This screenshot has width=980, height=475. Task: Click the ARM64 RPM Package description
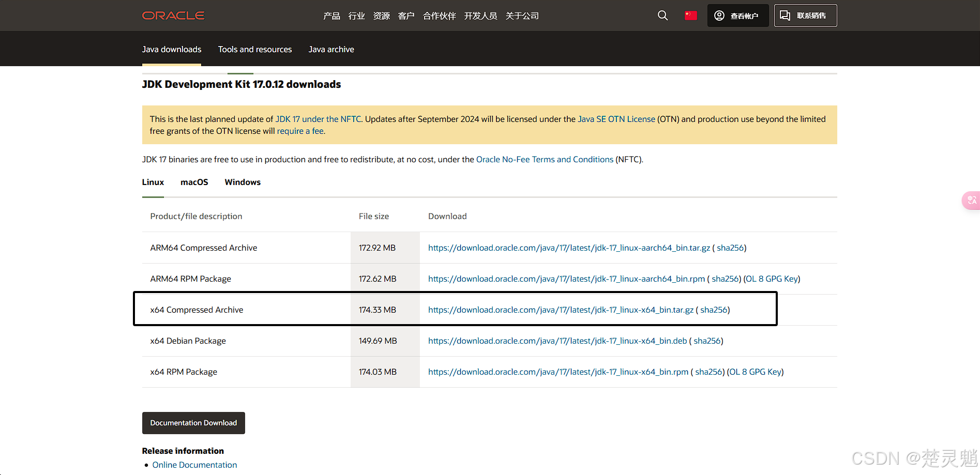(x=190, y=279)
